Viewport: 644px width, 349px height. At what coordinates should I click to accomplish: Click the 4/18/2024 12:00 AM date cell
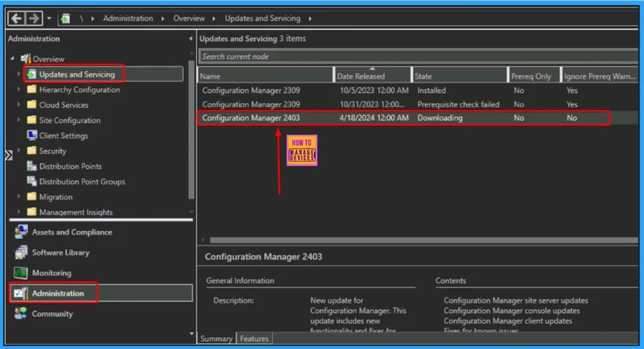[x=374, y=118]
